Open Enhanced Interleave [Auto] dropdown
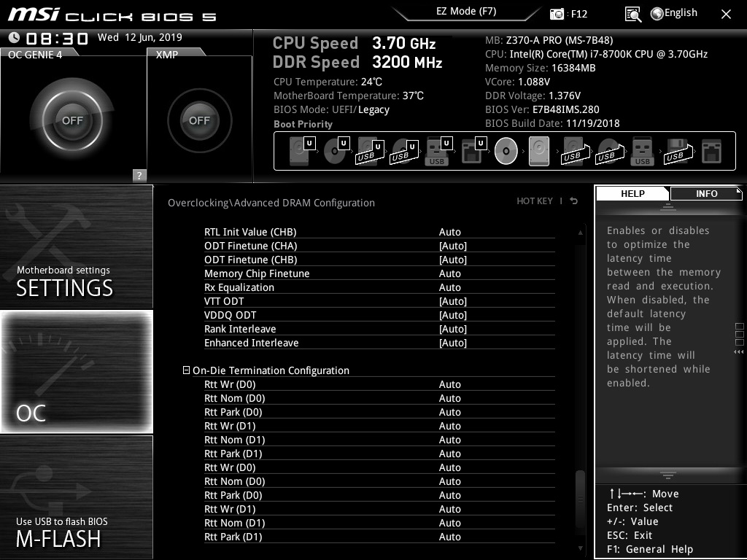The height and width of the screenshot is (560, 747). 452,343
